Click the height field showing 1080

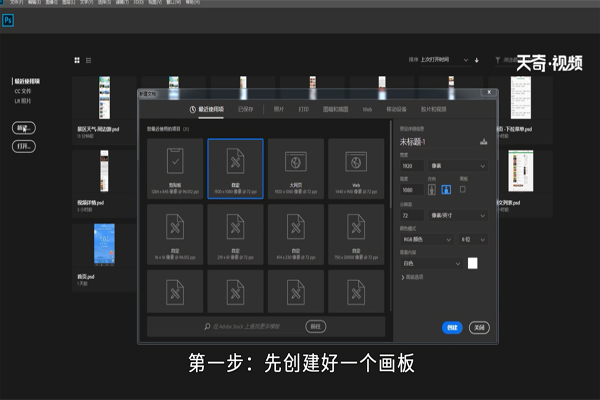pos(412,190)
